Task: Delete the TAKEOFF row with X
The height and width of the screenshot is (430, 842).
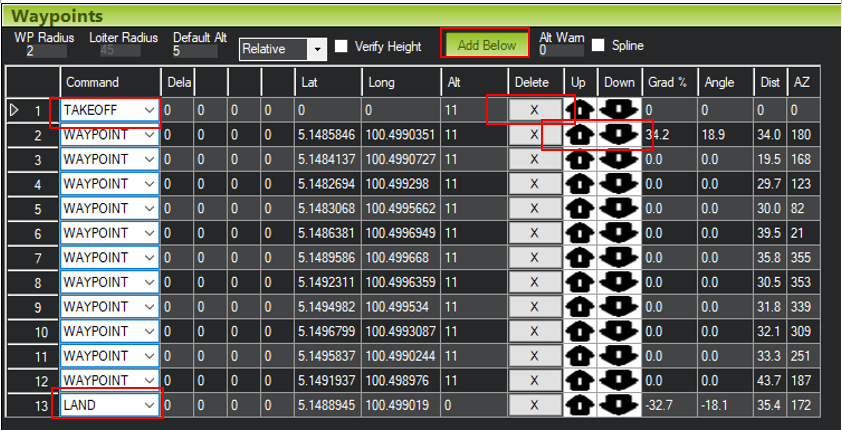Action: coord(534,110)
